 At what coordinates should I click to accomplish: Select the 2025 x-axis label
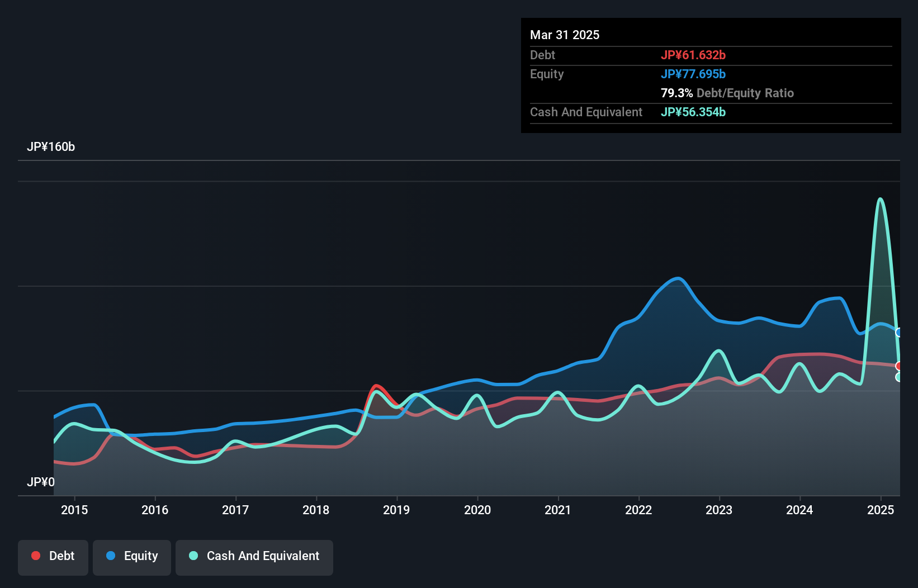880,510
